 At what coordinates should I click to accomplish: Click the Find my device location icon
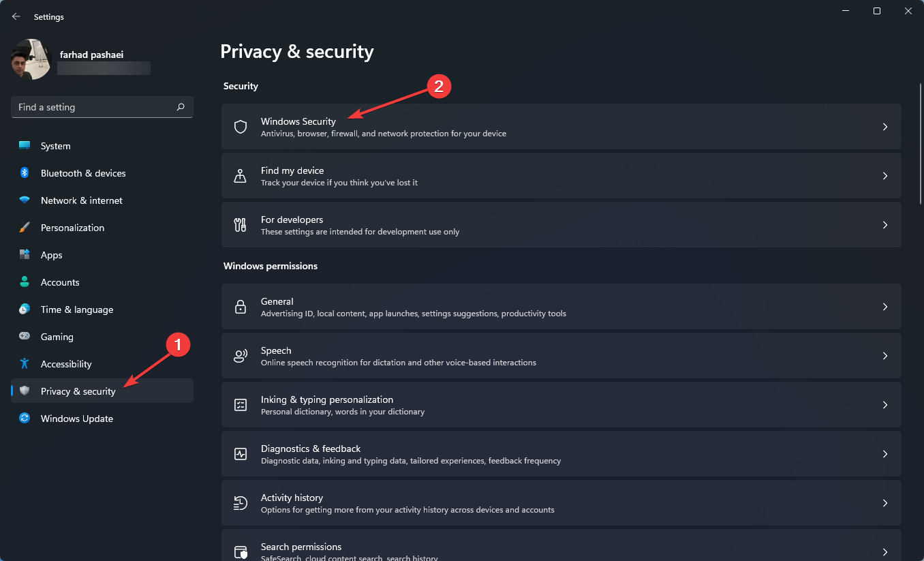click(x=240, y=175)
